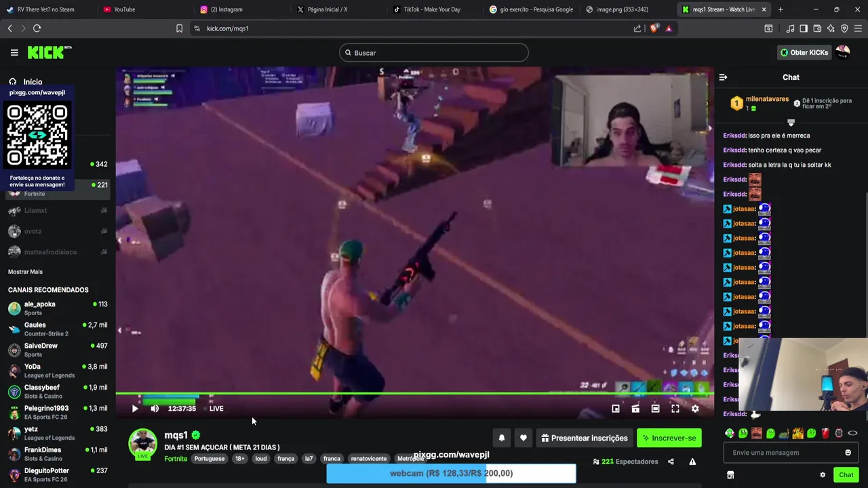This screenshot has height=488, width=868.
Task: Open the DieguitoPotter channel
Action: pyautogui.click(x=58, y=474)
